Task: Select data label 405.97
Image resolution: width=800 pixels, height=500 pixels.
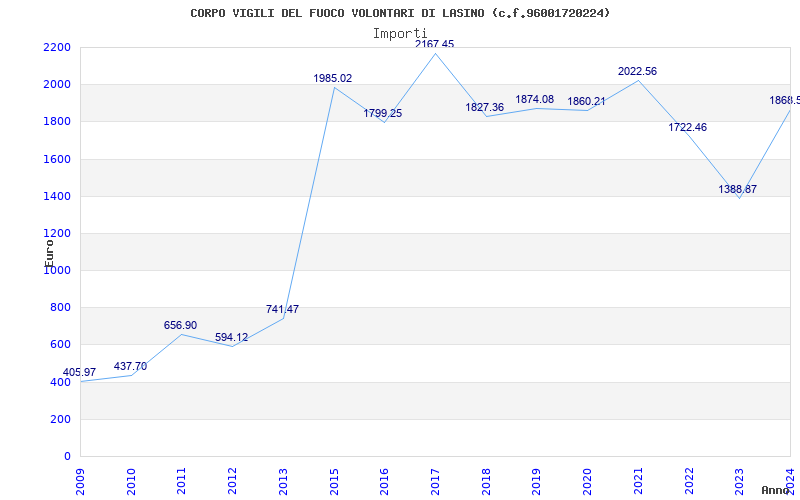Action: (x=79, y=372)
